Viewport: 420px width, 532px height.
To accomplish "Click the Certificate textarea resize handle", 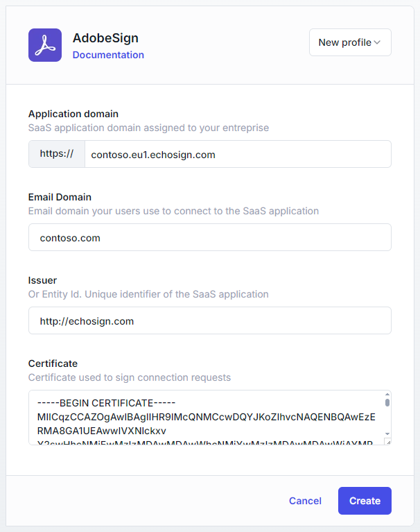I will tap(387, 441).
